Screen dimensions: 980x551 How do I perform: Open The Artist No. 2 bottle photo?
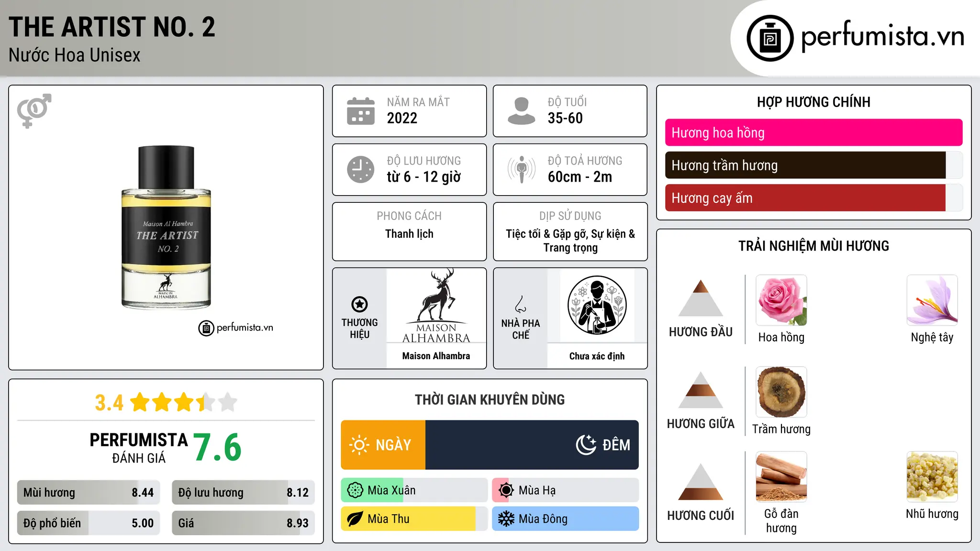tap(166, 227)
